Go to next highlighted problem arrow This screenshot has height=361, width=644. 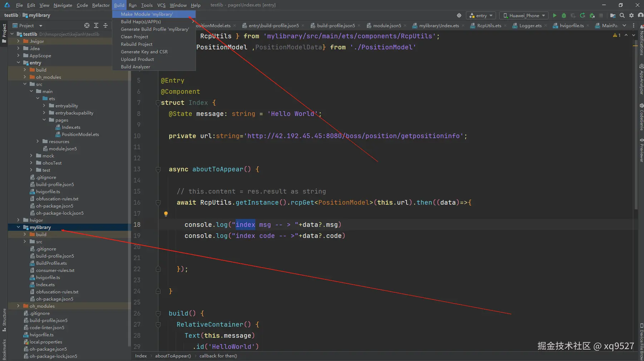(x=633, y=35)
